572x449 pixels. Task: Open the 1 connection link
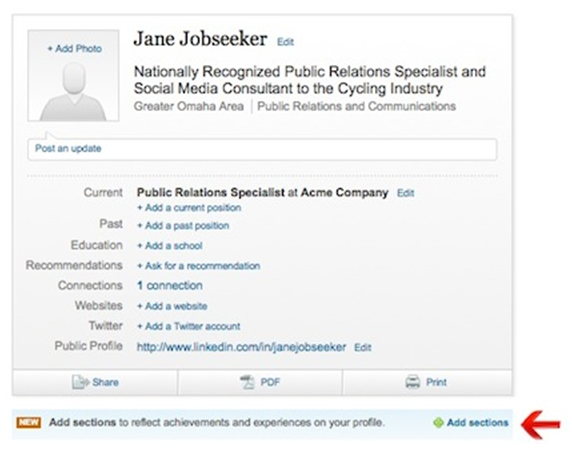(170, 285)
